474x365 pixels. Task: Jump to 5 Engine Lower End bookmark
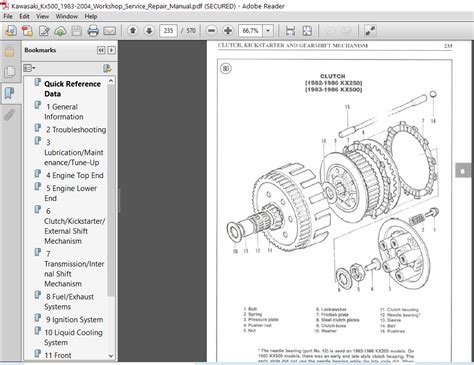click(x=70, y=193)
